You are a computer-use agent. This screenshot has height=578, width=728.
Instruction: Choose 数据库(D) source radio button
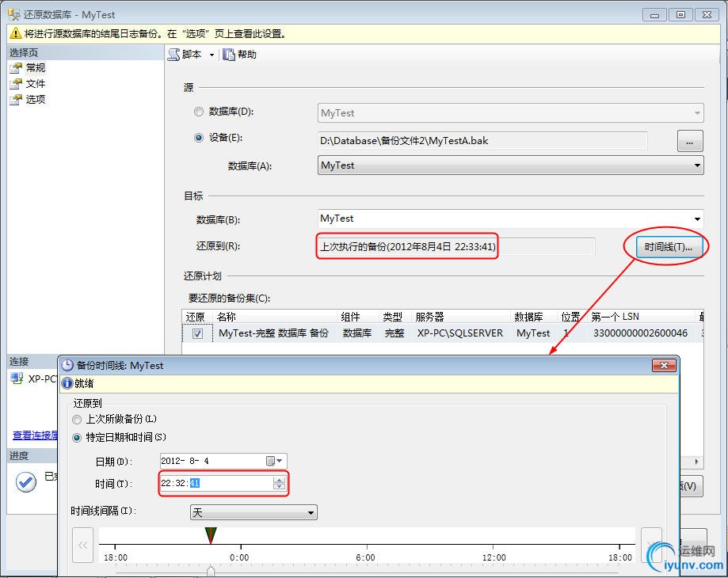[x=199, y=112]
